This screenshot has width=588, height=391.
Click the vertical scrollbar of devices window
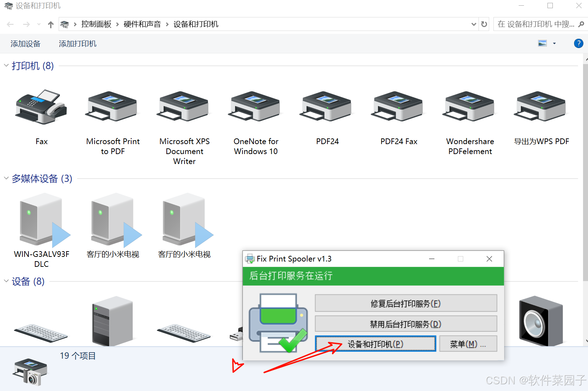click(585, 172)
